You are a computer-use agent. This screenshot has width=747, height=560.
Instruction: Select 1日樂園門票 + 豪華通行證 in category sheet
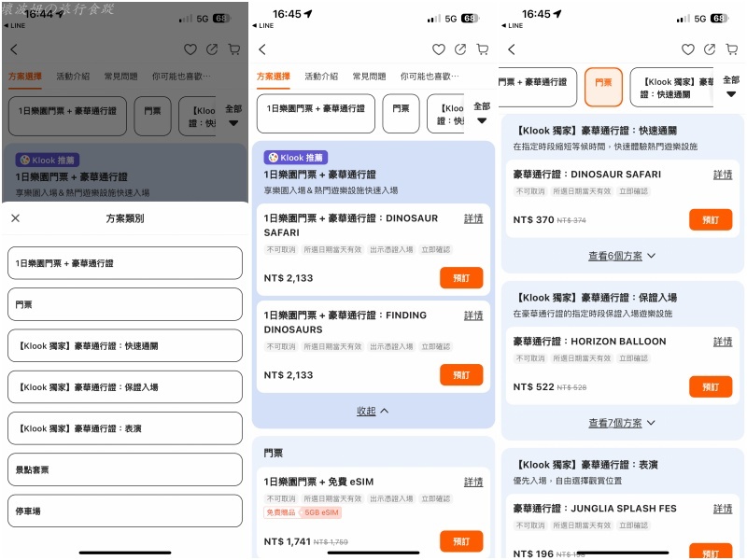125,263
